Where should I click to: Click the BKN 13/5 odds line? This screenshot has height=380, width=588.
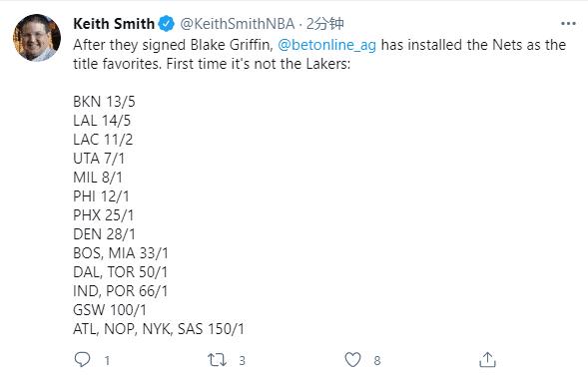tap(104, 102)
